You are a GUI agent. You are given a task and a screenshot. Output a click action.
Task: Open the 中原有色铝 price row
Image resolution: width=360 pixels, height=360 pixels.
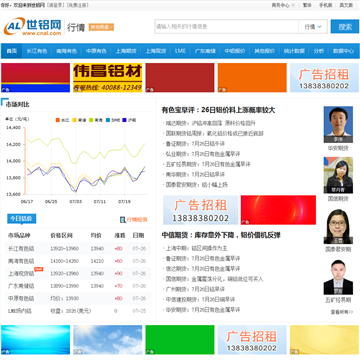tap(78, 298)
